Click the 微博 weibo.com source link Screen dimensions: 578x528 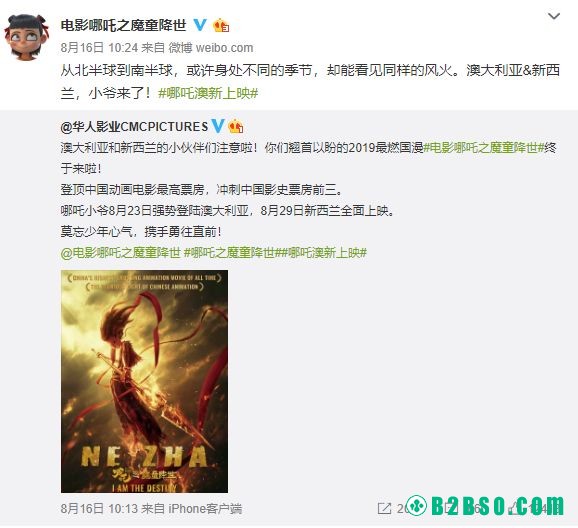(x=211, y=48)
